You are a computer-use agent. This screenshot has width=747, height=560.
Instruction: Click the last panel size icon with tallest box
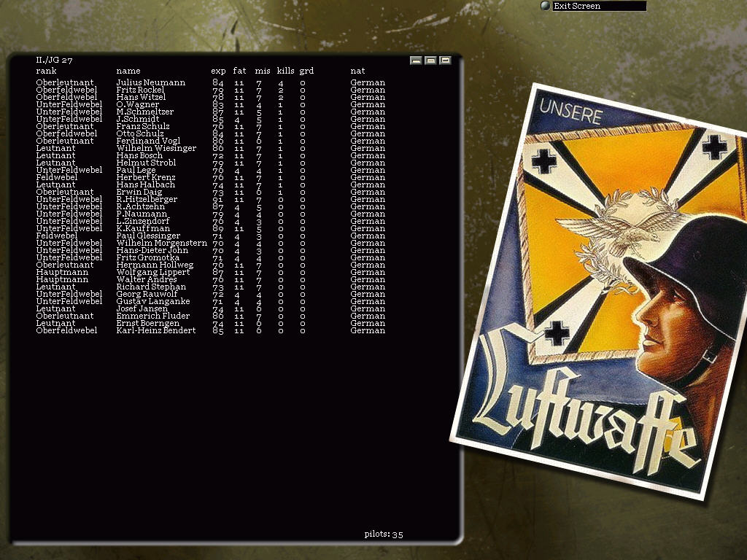[x=446, y=61]
